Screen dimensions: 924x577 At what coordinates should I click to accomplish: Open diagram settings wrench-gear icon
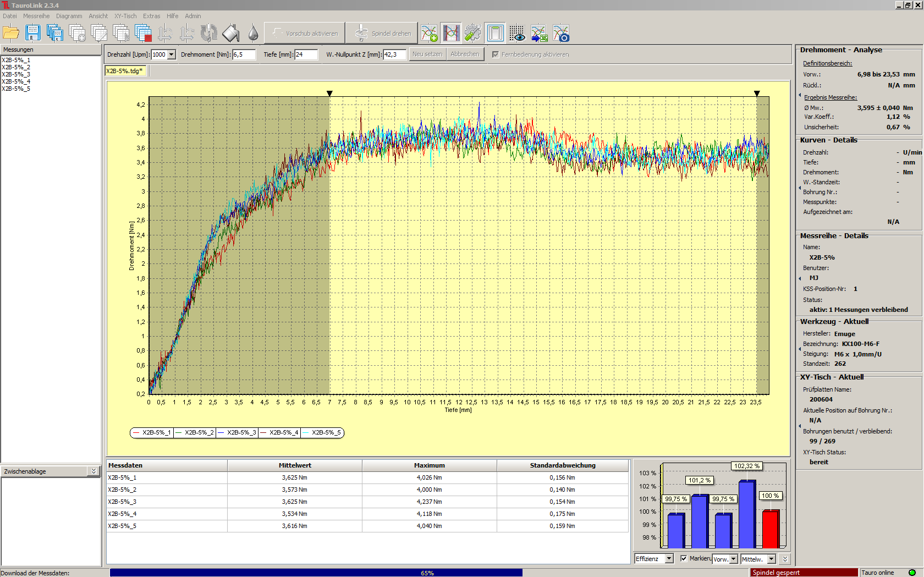[x=473, y=33]
